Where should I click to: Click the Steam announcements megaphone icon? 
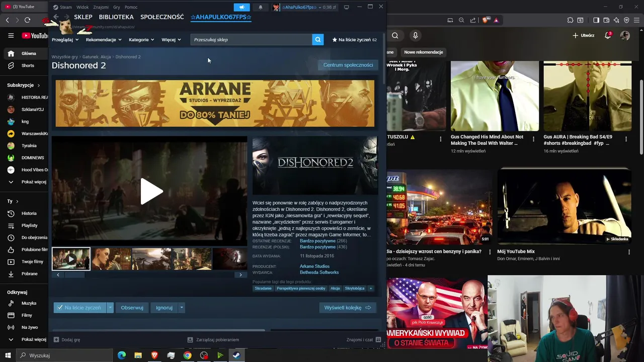[242, 7]
